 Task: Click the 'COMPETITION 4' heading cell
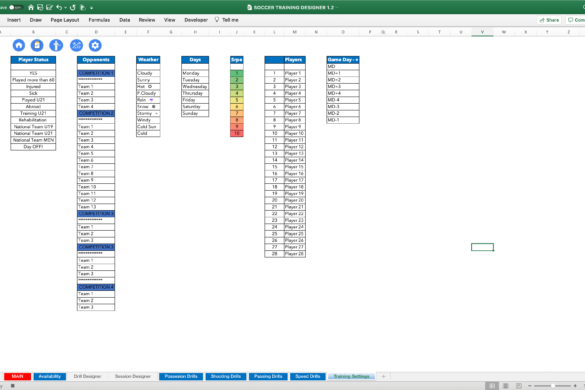(96, 287)
